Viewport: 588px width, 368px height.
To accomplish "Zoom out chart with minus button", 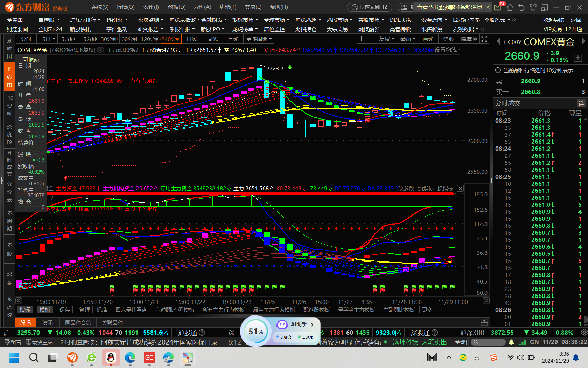I will pos(371,39).
